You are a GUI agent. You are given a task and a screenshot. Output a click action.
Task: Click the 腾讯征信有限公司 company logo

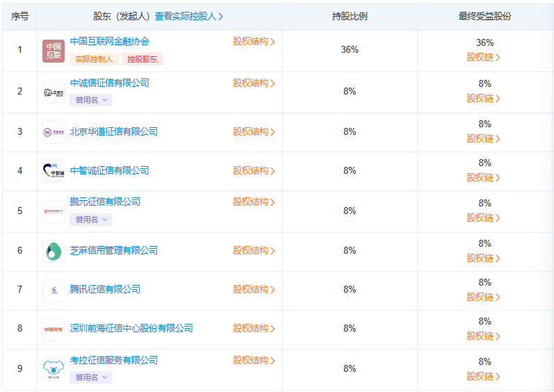pyautogui.click(x=54, y=291)
